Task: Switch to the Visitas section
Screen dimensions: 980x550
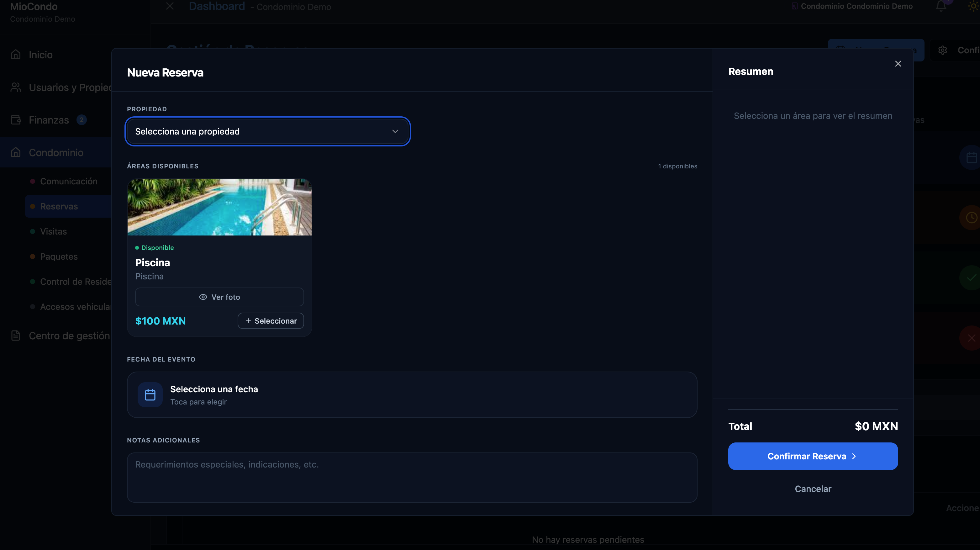Action: 53,231
